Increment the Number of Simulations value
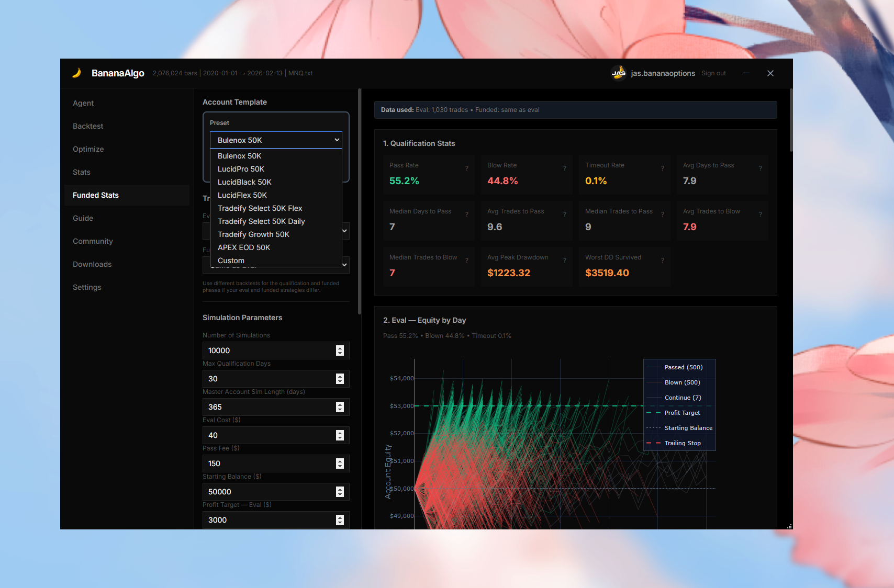Screen dimensions: 894x588 click(x=341, y=347)
